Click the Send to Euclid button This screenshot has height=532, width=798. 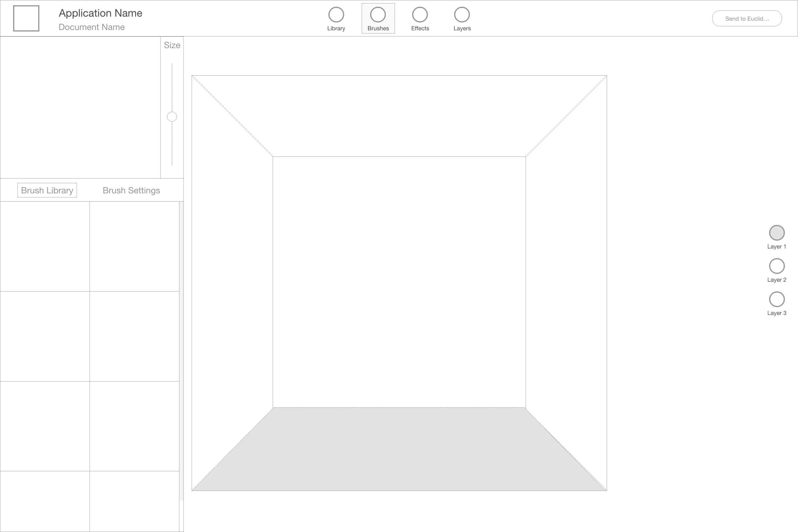click(747, 19)
